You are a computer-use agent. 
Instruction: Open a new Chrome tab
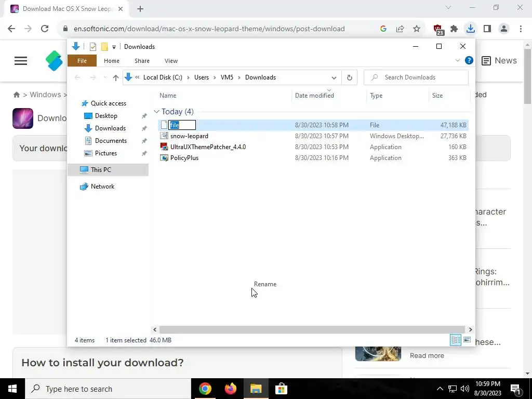140,9
